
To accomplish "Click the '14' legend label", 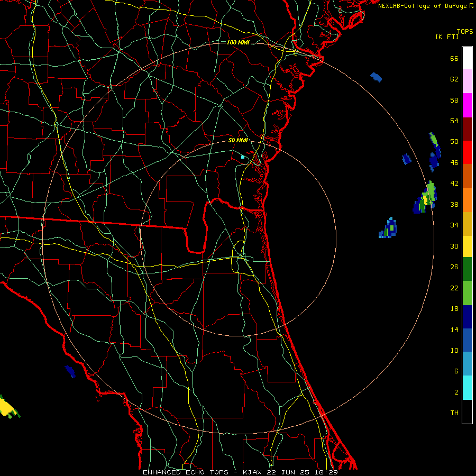I will tap(454, 329).
